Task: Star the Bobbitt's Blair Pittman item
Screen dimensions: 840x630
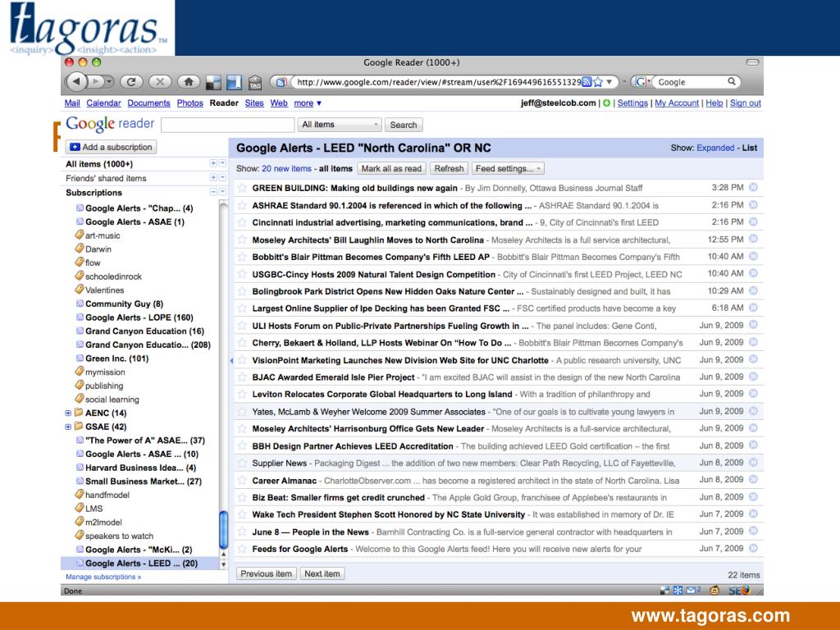Action: [242, 257]
